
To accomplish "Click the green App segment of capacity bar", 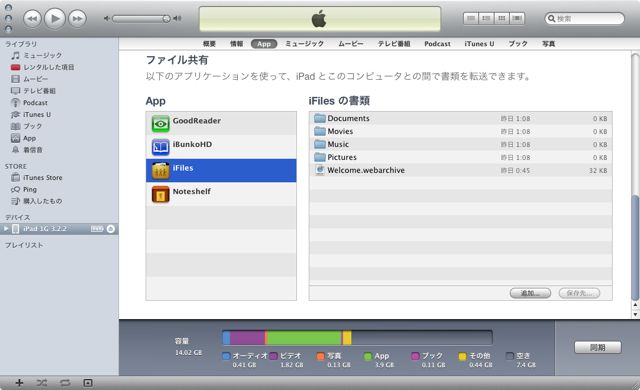I will [304, 338].
